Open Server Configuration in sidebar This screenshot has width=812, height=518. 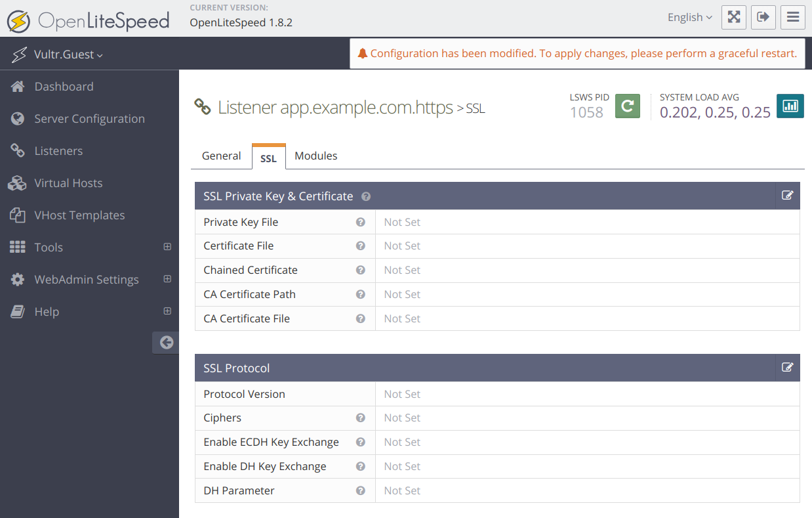(x=89, y=119)
